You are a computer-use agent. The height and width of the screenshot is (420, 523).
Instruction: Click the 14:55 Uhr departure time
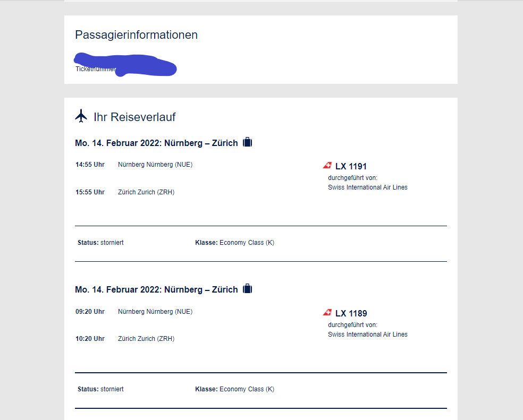pos(90,165)
